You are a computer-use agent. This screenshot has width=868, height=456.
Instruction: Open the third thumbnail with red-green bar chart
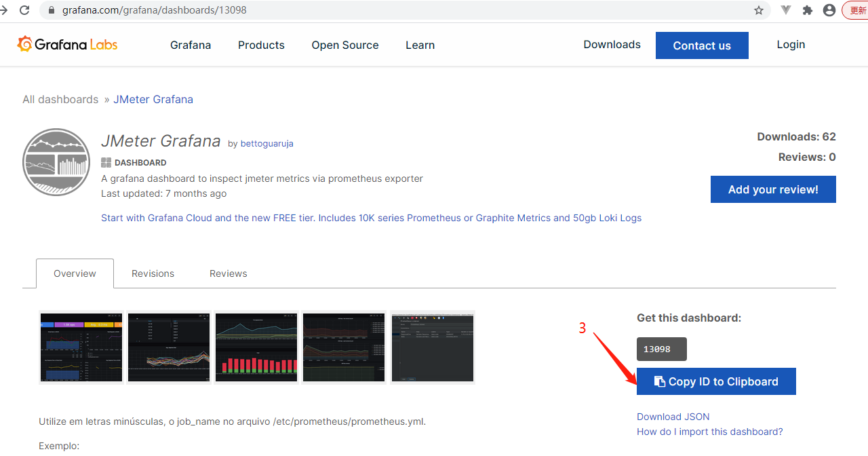click(256, 347)
